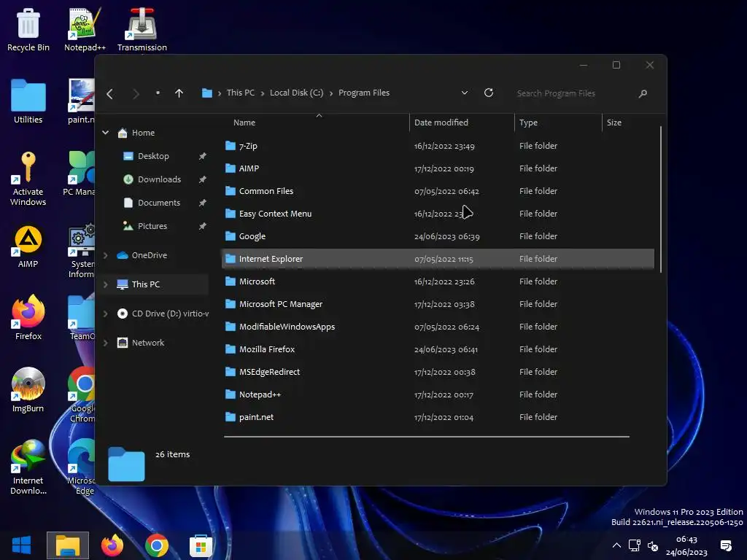
Task: Select the MSEdgeRedirect folder
Action: coord(438,372)
